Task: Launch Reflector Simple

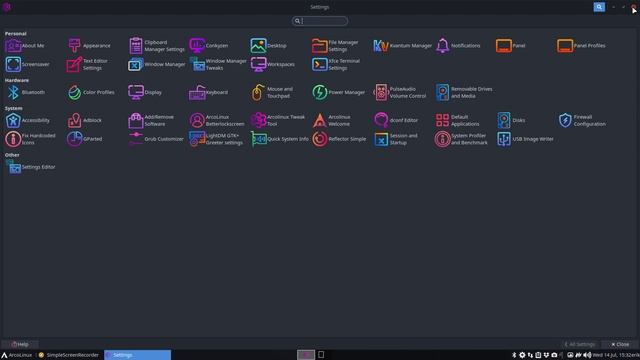Action: 339,139
